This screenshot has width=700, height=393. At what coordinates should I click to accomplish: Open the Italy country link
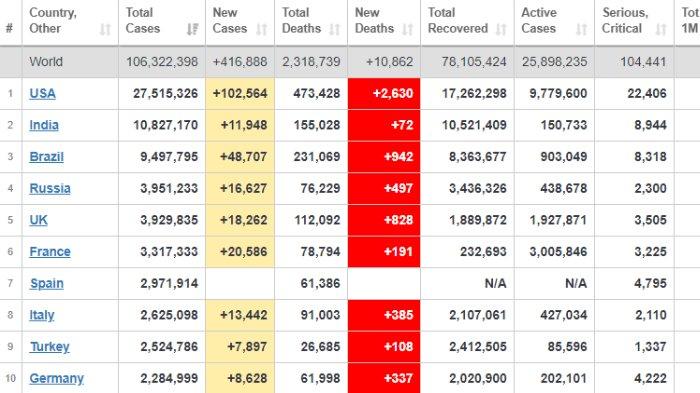coord(42,315)
